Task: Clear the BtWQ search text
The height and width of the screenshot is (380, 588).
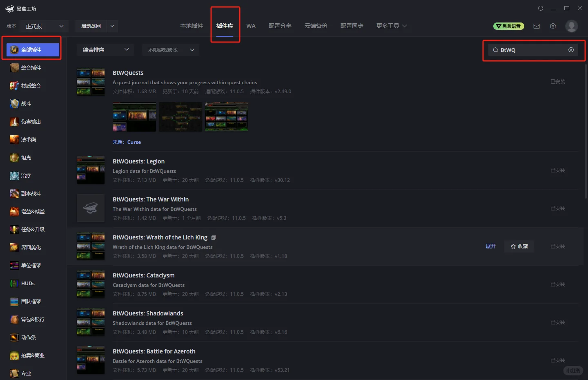Action: [571, 50]
